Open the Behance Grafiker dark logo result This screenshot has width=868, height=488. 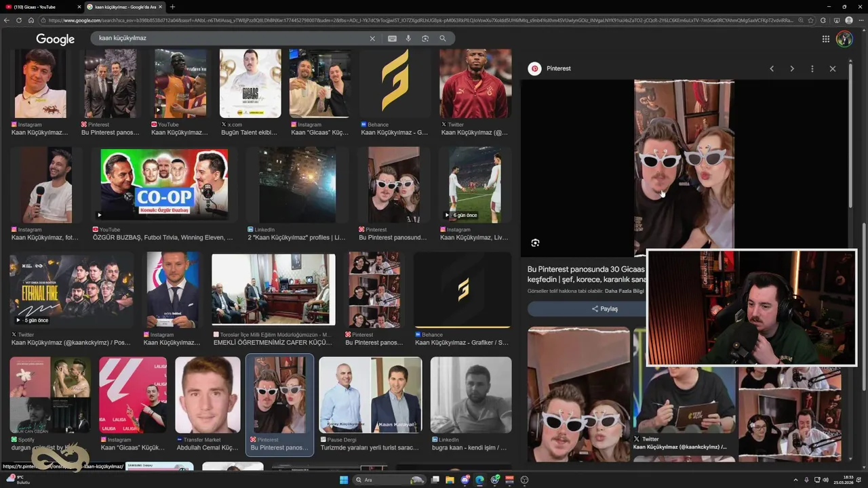point(462,290)
